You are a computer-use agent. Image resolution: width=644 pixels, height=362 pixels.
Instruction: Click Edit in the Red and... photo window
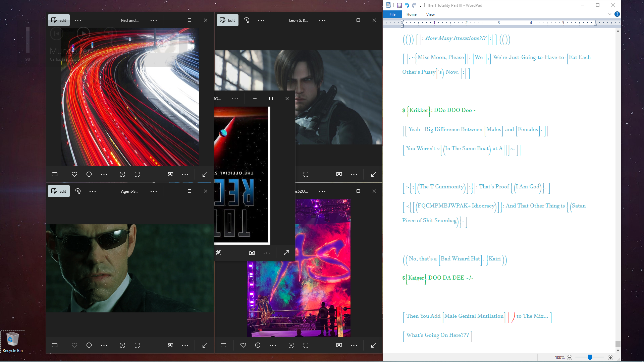click(59, 20)
